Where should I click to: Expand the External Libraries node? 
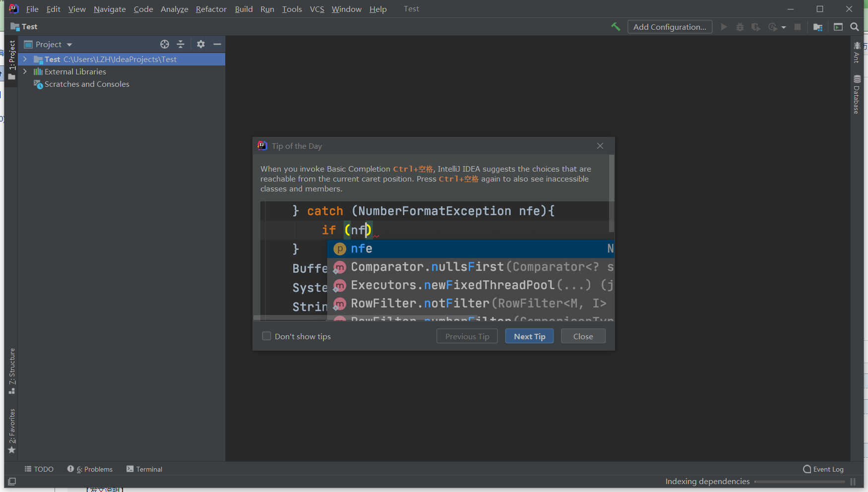point(25,71)
